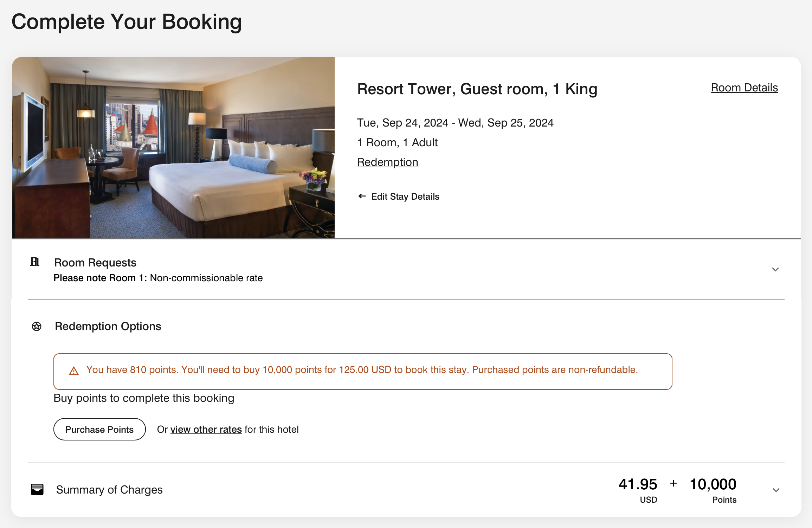Expand the Room Requests section
Image resolution: width=812 pixels, height=528 pixels.
pyautogui.click(x=775, y=269)
